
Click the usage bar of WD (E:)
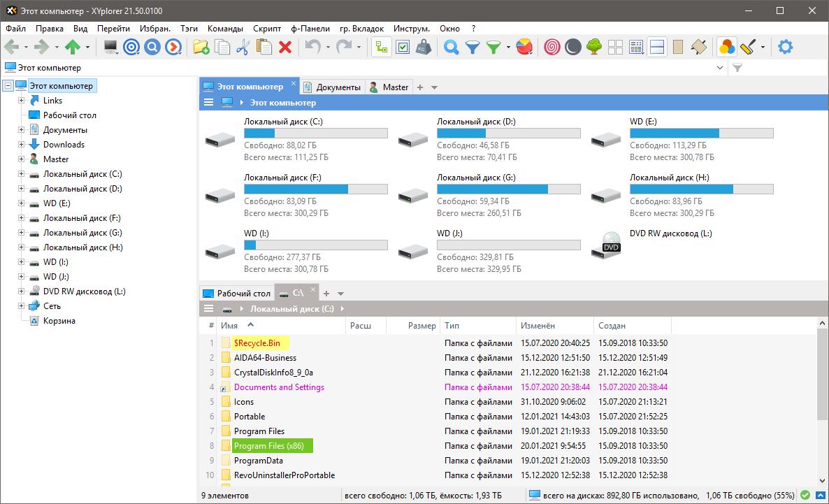pyautogui.click(x=701, y=134)
